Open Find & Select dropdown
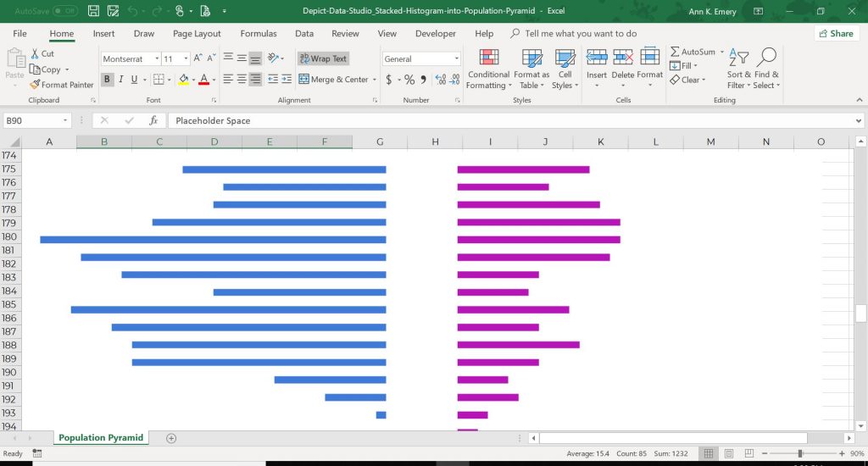Viewport: 868px width, 466px height. coord(766,68)
